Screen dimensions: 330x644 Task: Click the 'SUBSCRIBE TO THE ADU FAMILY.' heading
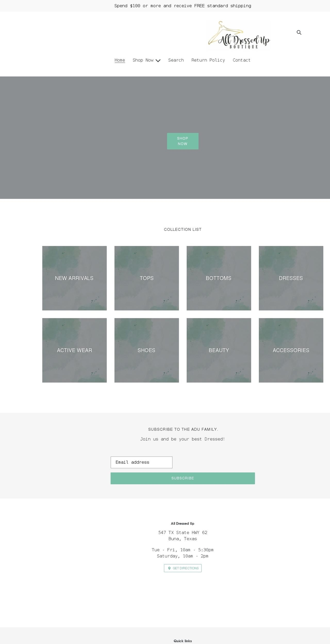click(x=183, y=429)
